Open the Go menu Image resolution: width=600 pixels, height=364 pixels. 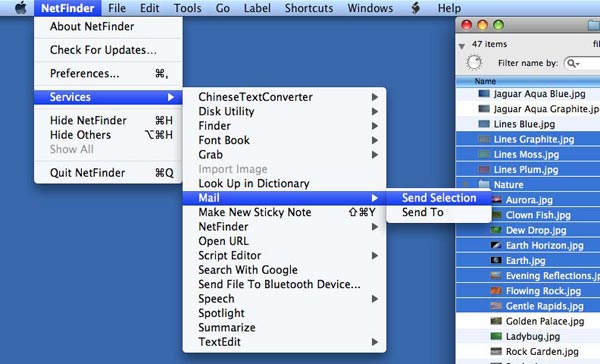(x=223, y=8)
